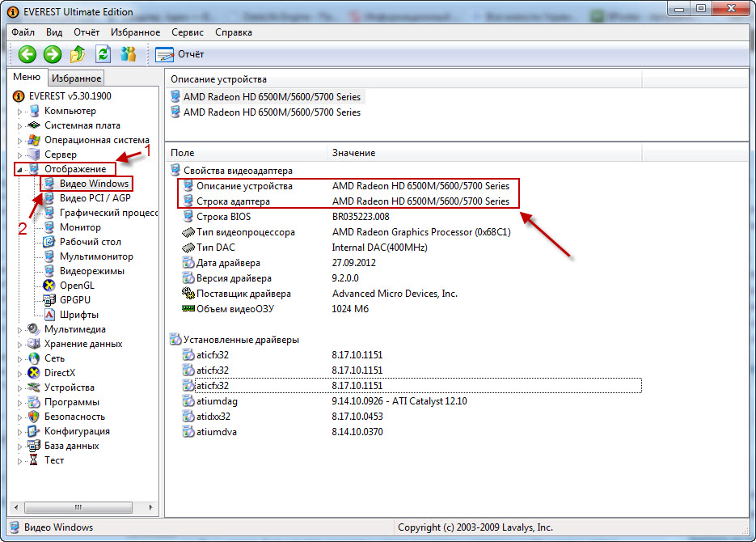The height and width of the screenshot is (542, 756).
Task: Click the Системная плата motherboard icon
Action: (x=34, y=125)
